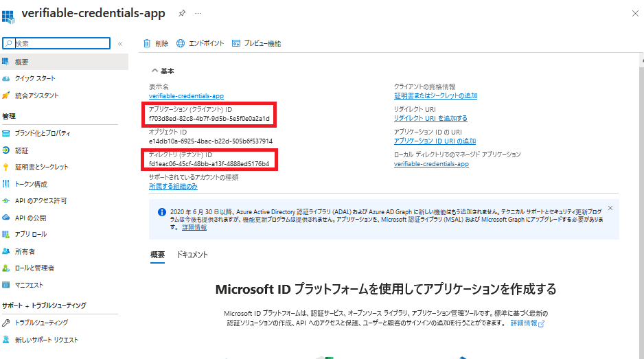The image size is (644, 359).
Task: Collapse the 基本 section
Action: click(x=154, y=71)
